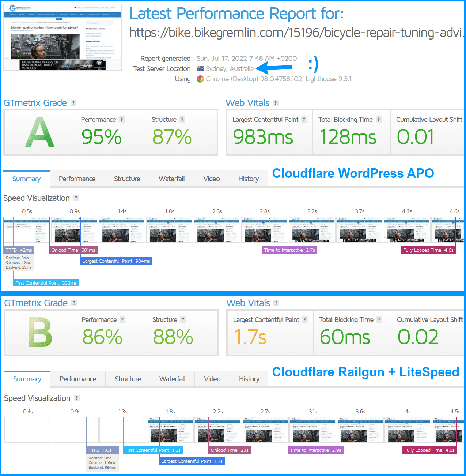The image size is (466, 476).
Task: Click the green grade A letter
Action: [x=40, y=132]
